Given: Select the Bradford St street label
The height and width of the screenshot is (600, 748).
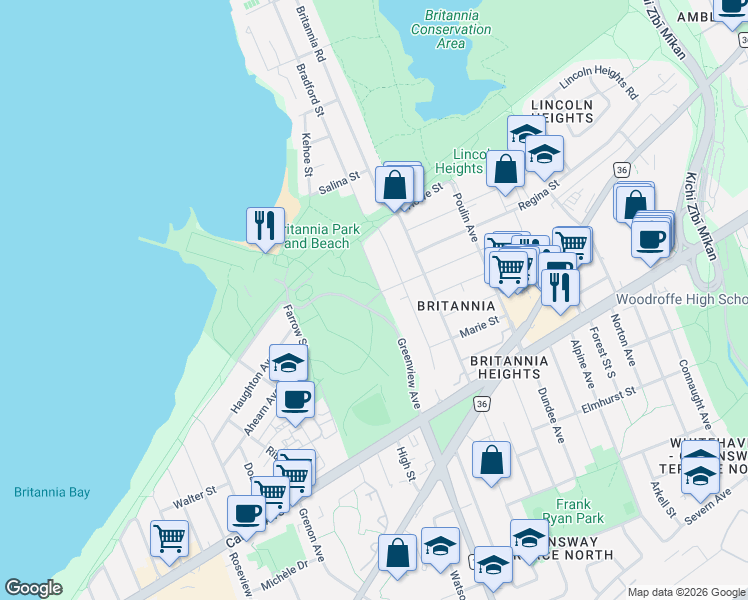Looking at the screenshot, I should 311,90.
